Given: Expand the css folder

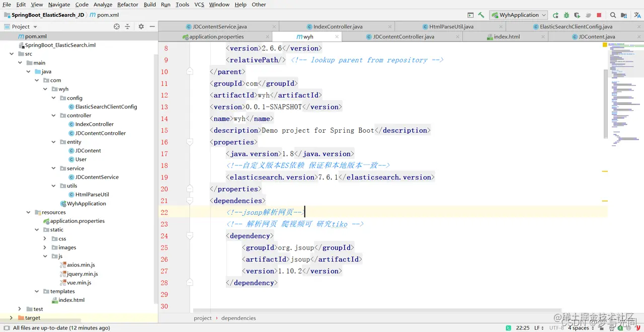Looking at the screenshot, I should [45, 238].
